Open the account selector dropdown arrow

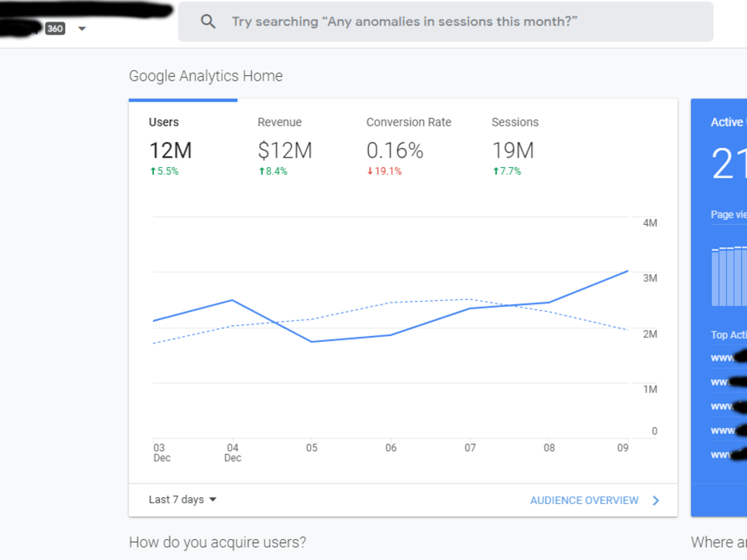point(82,28)
